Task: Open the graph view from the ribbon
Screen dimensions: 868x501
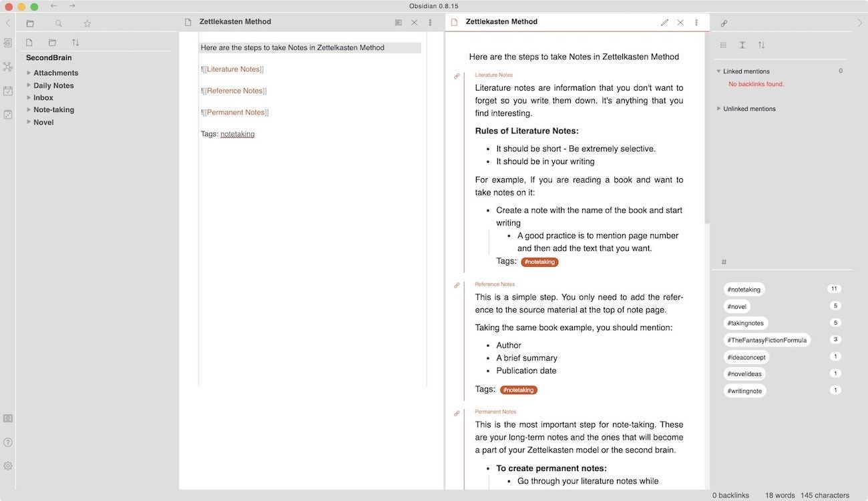Action: (x=8, y=67)
